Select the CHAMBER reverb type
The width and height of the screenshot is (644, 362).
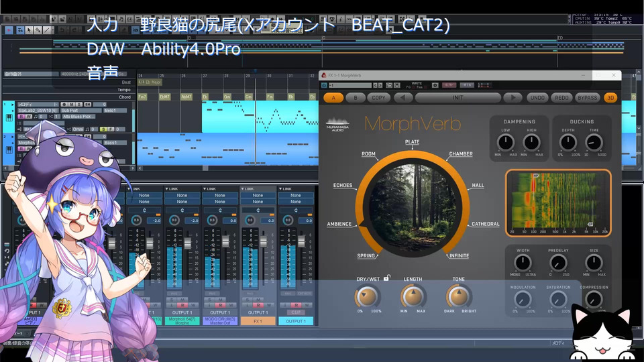[461, 154]
